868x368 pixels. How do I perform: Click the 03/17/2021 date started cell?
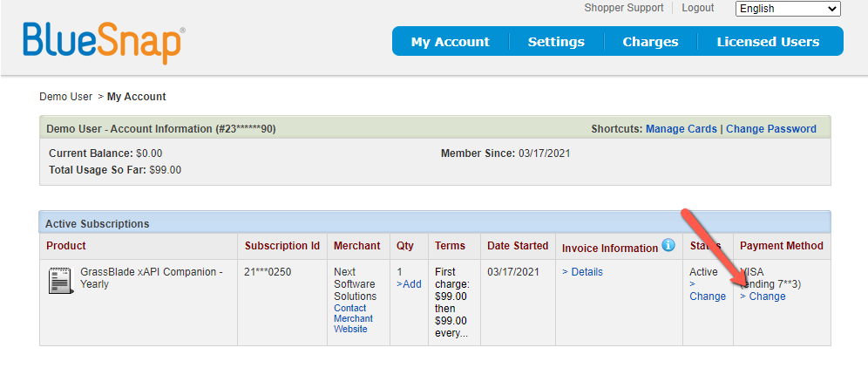(513, 272)
